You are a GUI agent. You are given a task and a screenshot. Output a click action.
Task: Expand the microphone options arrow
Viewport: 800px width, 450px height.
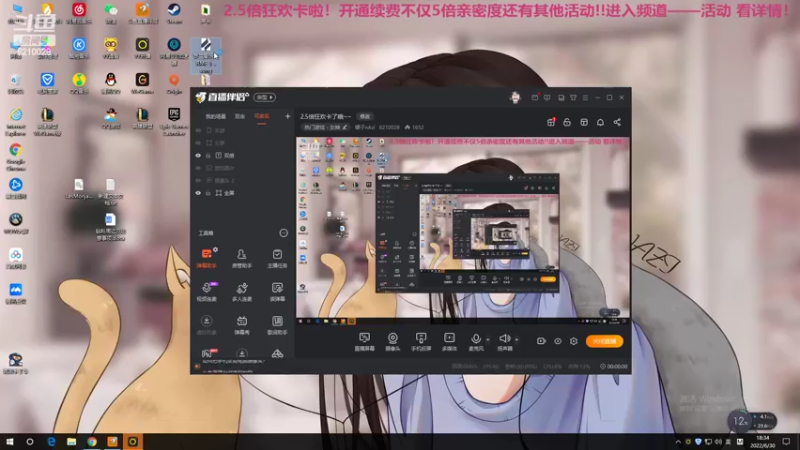[x=488, y=339]
